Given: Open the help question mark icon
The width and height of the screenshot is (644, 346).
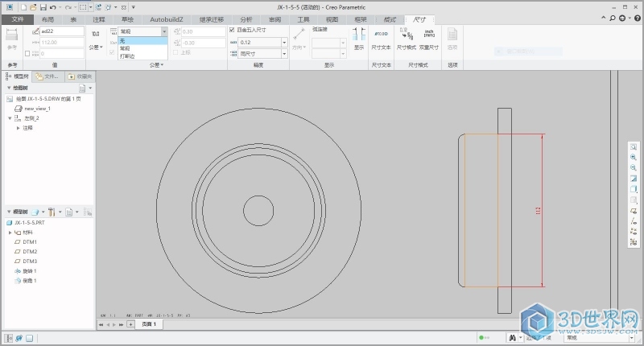Looking at the screenshot, I should pos(637,18).
